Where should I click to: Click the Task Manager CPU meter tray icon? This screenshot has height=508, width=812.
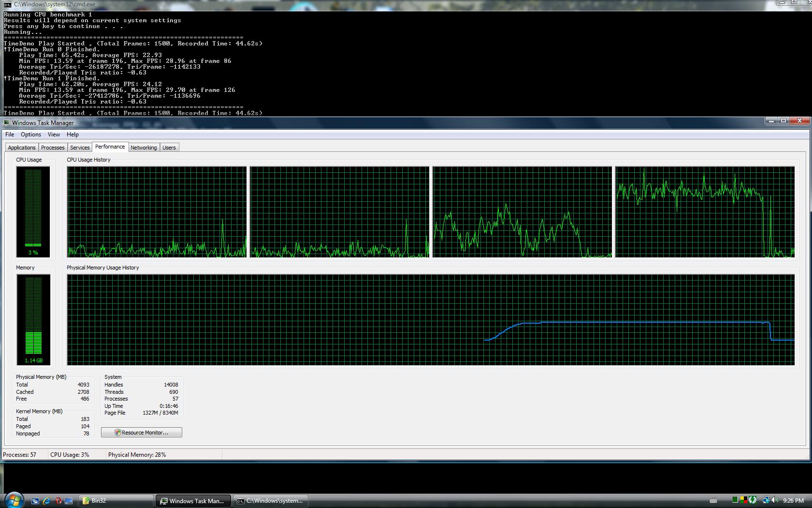click(x=735, y=500)
